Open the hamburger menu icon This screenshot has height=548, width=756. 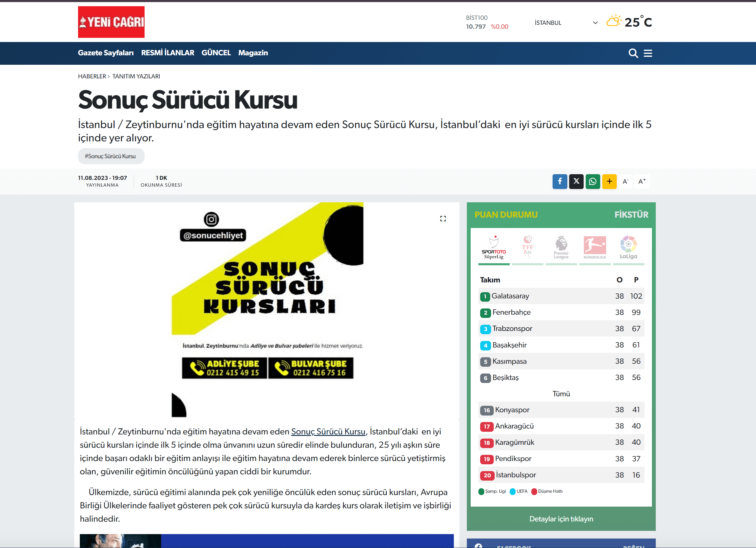point(648,53)
